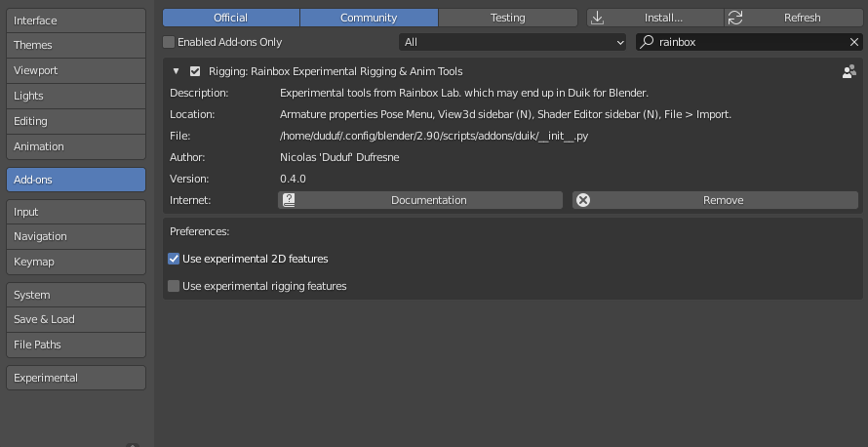Viewport: 868px width, 447px height.
Task: Click the Documentation book icon
Action: pos(289,200)
